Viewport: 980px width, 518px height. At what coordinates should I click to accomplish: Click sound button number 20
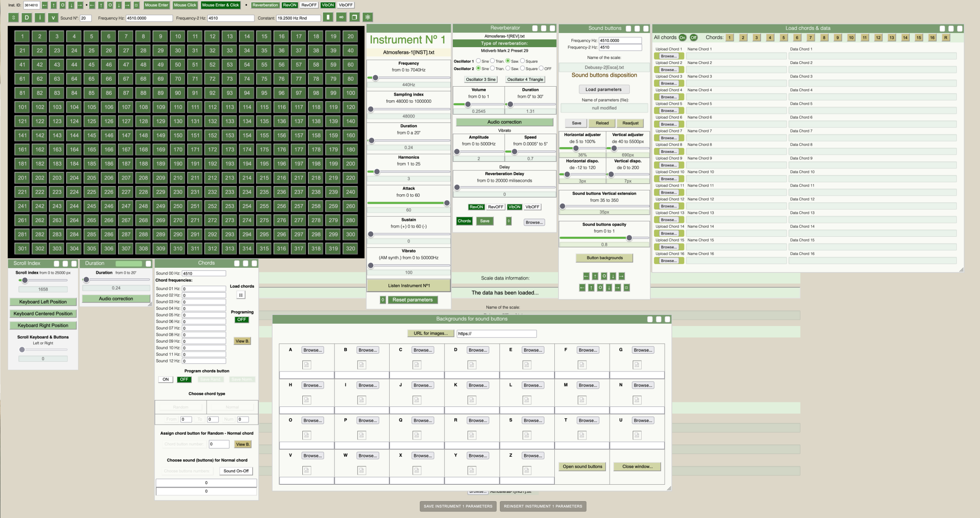tap(351, 36)
